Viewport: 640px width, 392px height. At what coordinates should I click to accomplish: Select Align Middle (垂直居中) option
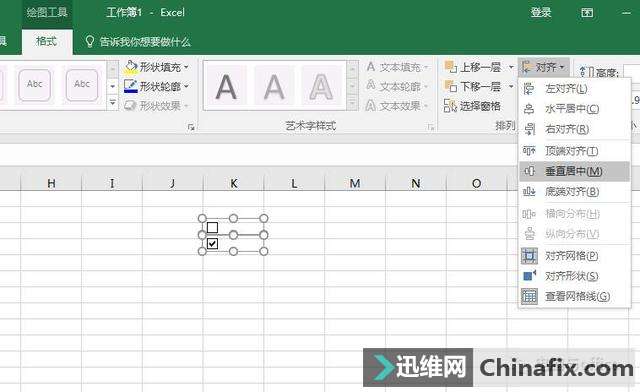point(574,171)
